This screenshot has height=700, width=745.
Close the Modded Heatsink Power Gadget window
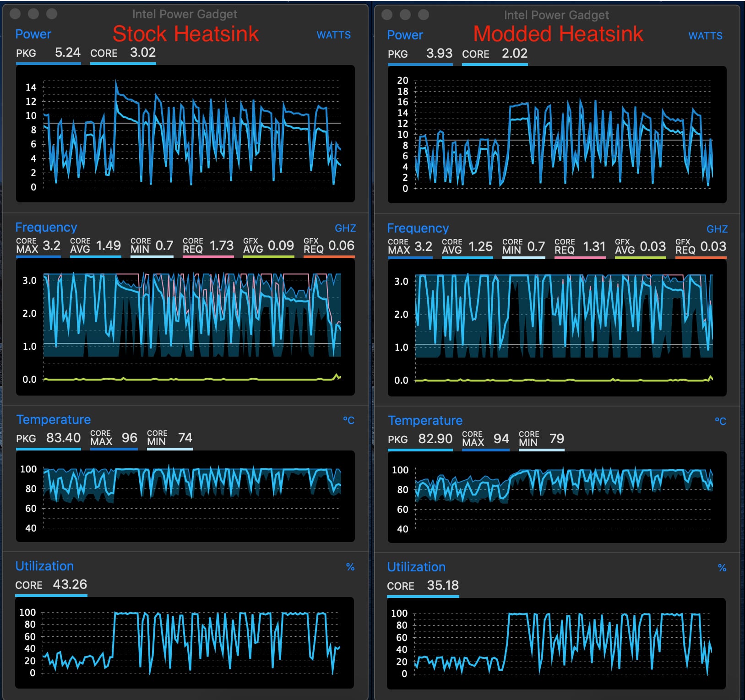click(387, 15)
